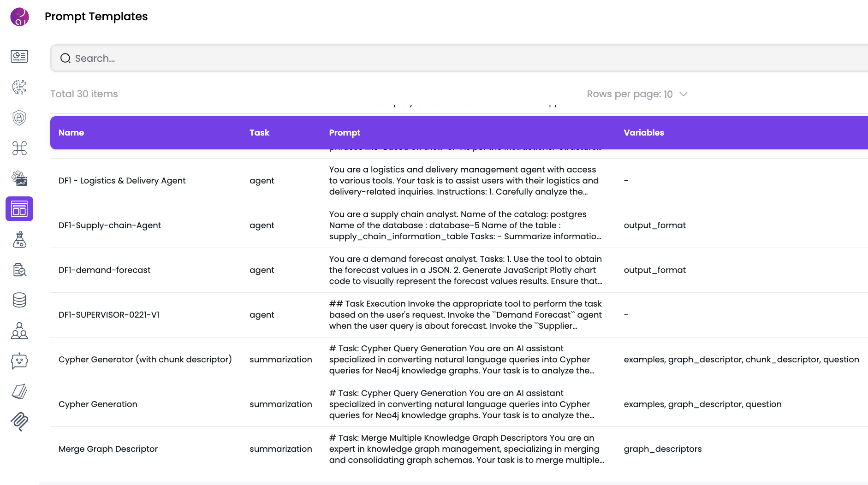This screenshot has width=868, height=485.
Task: Open the Rows per page dropdown
Action: point(637,94)
